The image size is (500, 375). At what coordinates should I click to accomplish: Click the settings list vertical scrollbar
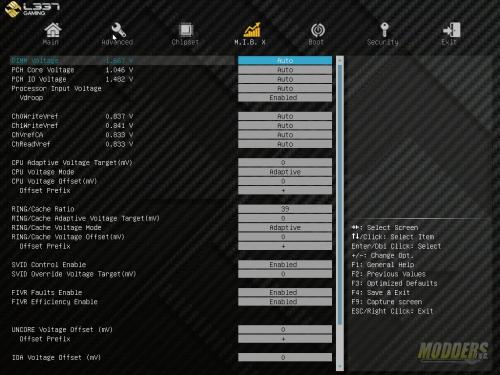click(x=340, y=213)
